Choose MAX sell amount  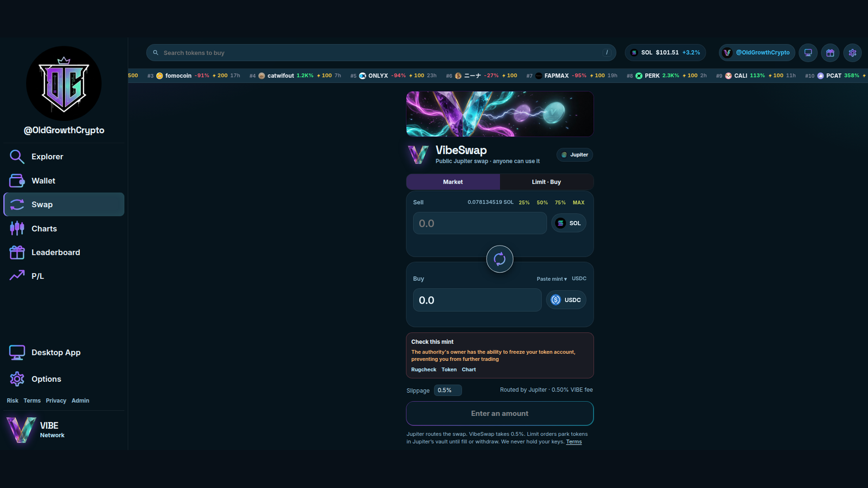pyautogui.click(x=579, y=202)
